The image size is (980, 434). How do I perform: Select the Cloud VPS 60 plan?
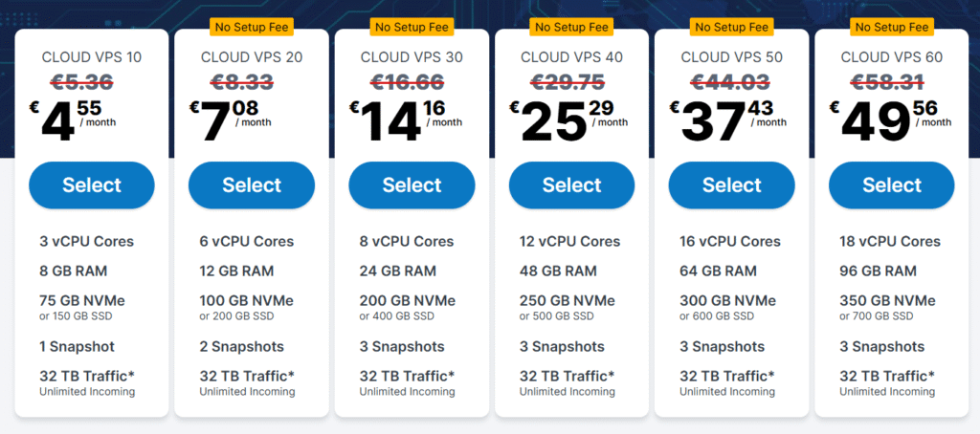tap(892, 184)
